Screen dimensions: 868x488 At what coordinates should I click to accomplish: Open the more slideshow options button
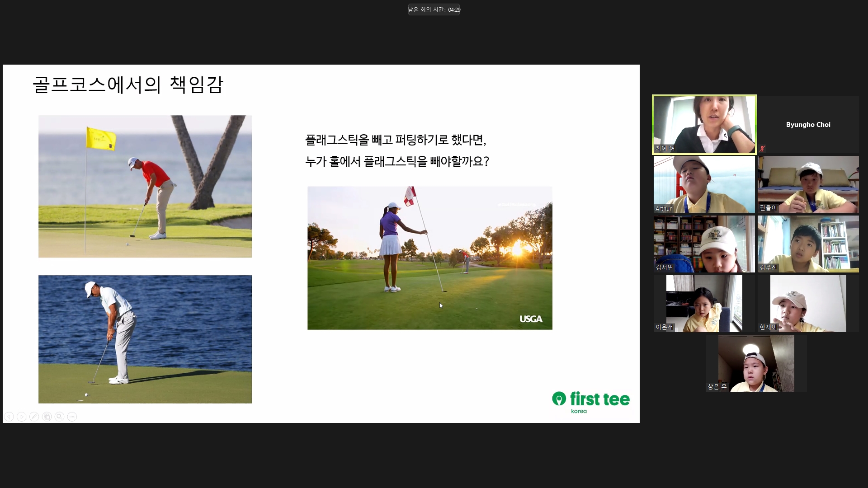72,417
